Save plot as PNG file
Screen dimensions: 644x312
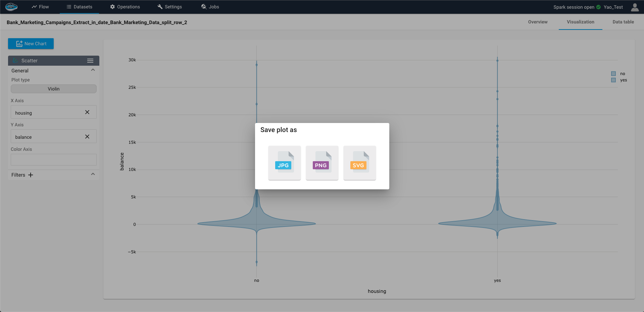[322, 163]
